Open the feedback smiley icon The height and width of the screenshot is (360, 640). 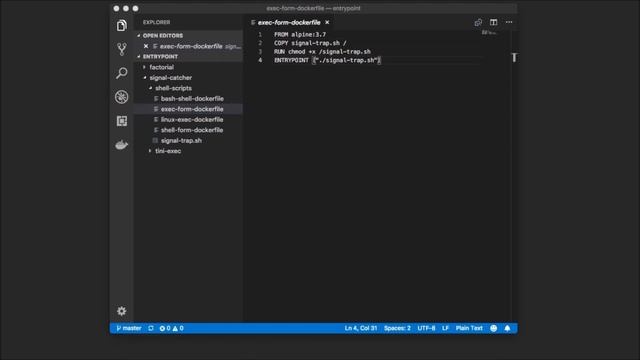point(493,328)
